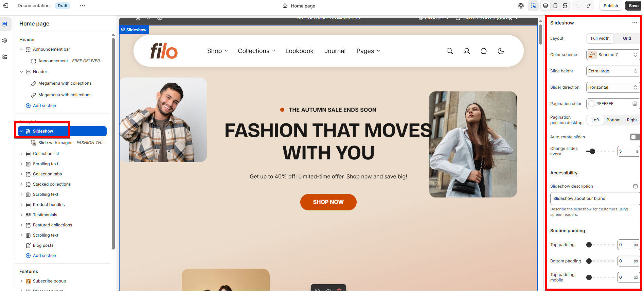This screenshot has height=292, width=644.
Task: Click dynamic source icon beside Slideshow description
Action: coord(635,186)
